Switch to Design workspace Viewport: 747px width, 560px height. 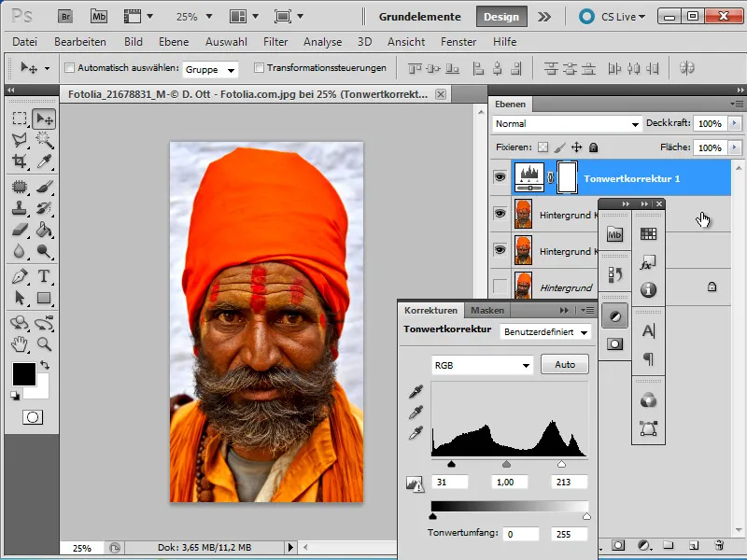point(501,17)
